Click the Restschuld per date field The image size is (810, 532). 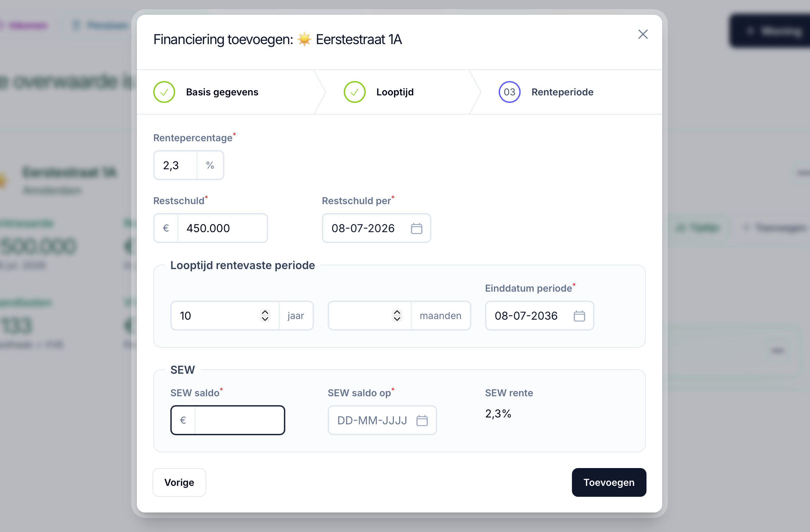click(x=376, y=228)
